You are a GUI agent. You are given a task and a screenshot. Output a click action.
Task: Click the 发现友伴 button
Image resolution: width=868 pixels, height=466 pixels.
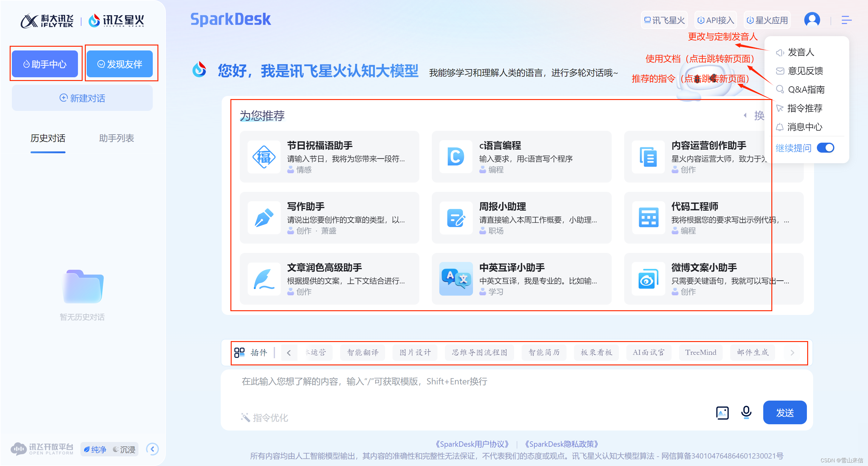pyautogui.click(x=120, y=64)
